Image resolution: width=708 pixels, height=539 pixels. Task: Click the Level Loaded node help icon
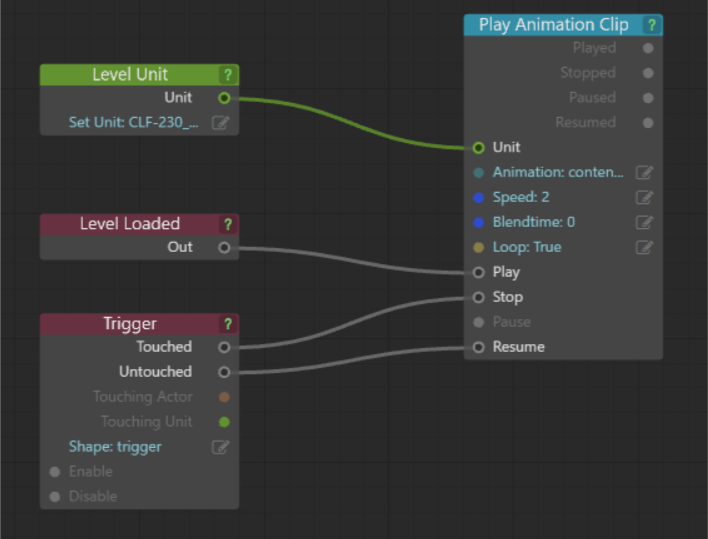point(228,224)
